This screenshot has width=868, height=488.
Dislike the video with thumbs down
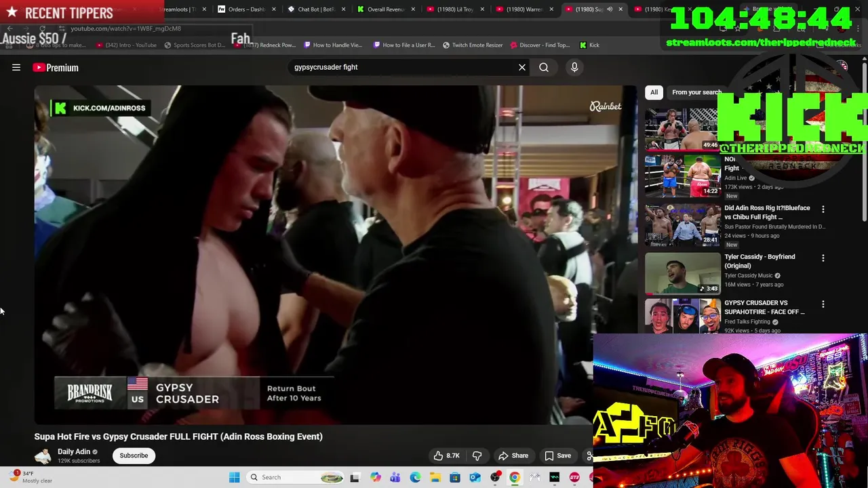tap(477, 455)
